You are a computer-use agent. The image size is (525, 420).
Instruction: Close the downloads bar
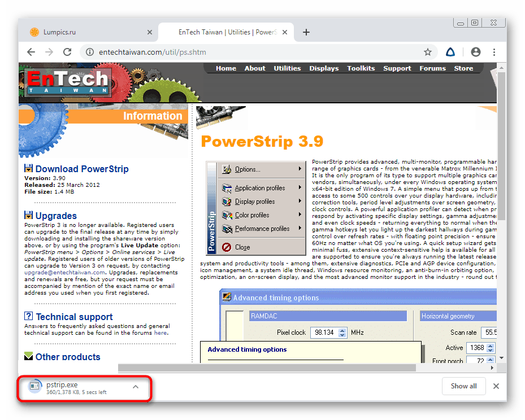tap(496, 386)
